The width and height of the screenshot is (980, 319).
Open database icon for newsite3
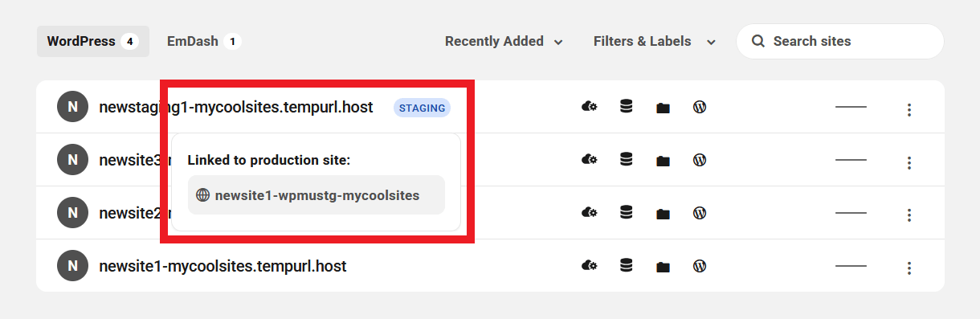pos(626,160)
